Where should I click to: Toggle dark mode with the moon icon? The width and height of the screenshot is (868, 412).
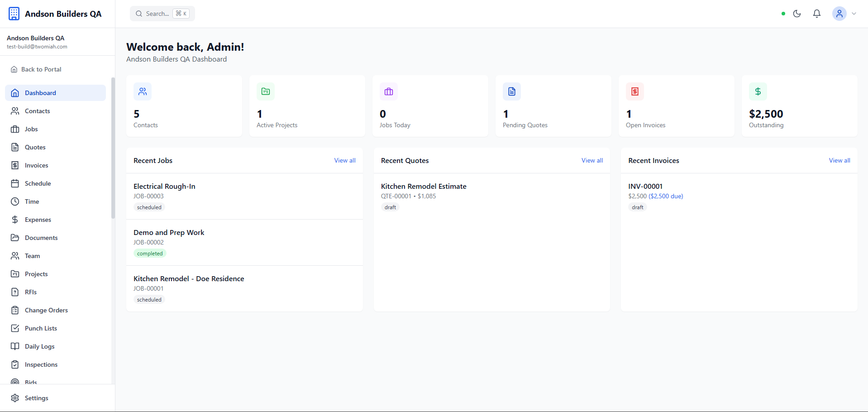click(x=797, y=14)
